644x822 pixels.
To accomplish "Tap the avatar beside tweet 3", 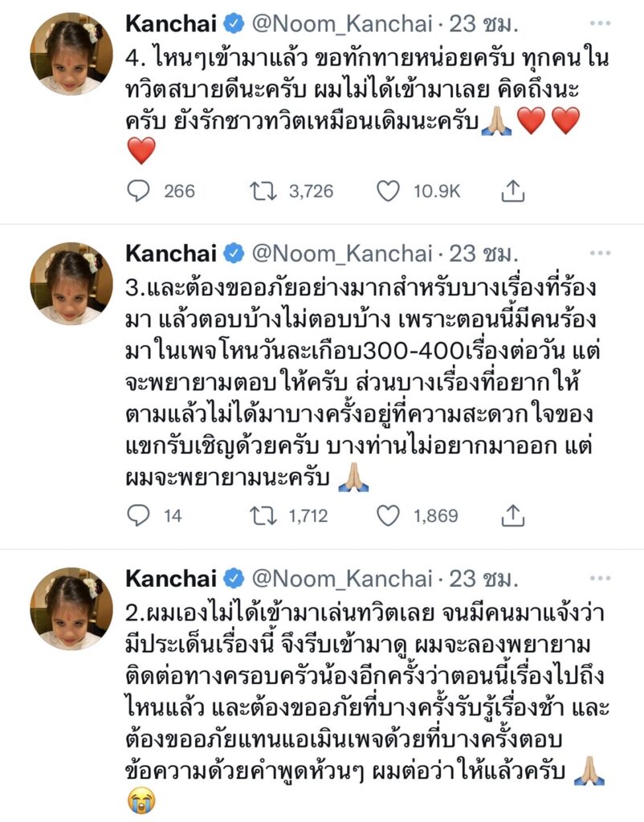I will pos(71,283).
